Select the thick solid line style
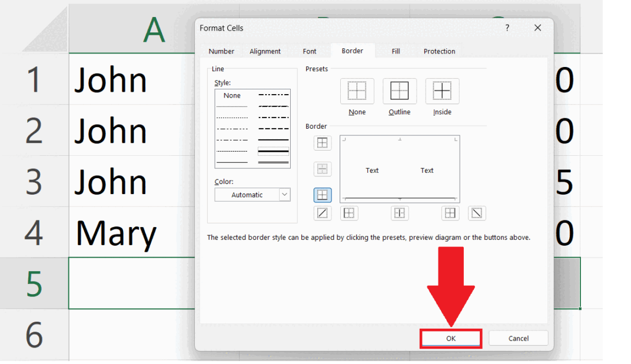631x364 pixels. coord(273,151)
